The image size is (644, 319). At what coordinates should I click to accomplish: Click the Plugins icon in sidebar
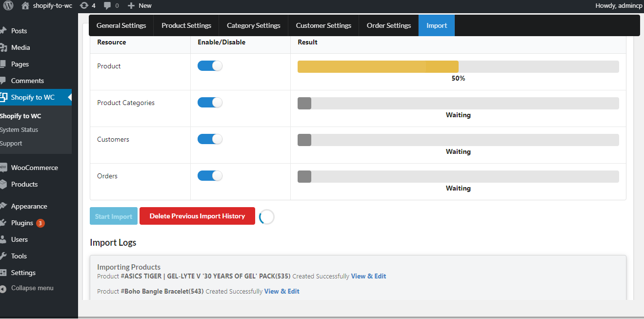point(3,223)
